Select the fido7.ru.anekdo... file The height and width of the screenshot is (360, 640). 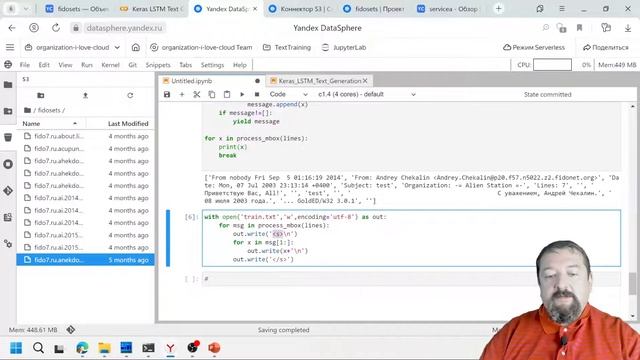[x=86, y=260]
